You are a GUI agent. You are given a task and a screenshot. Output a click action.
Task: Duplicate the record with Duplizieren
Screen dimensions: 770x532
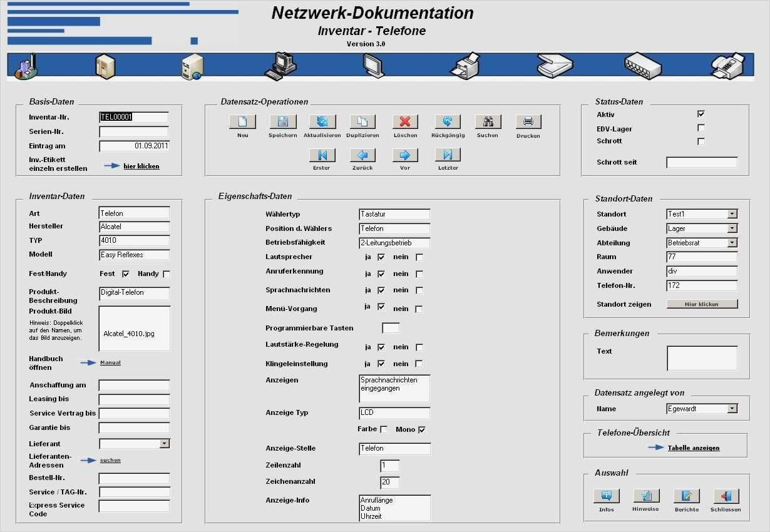[x=362, y=121]
